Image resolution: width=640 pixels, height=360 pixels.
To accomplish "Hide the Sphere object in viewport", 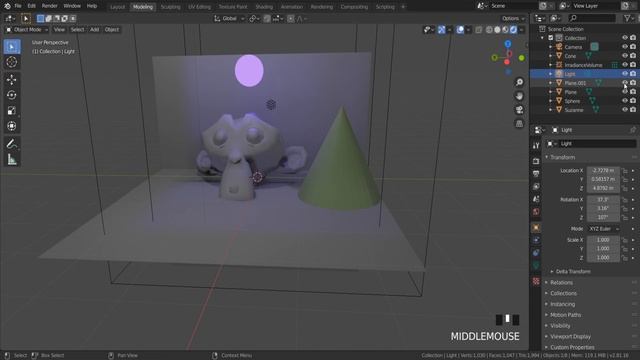I will pyautogui.click(x=624, y=101).
